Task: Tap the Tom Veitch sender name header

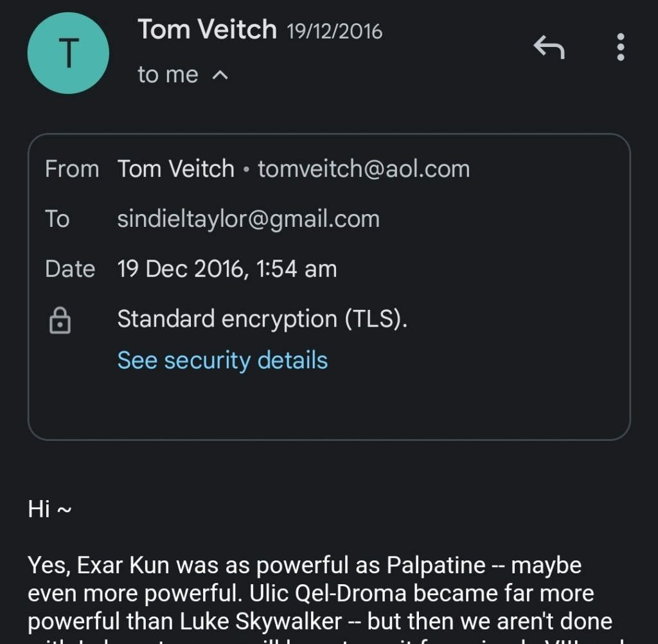Action: click(x=208, y=30)
